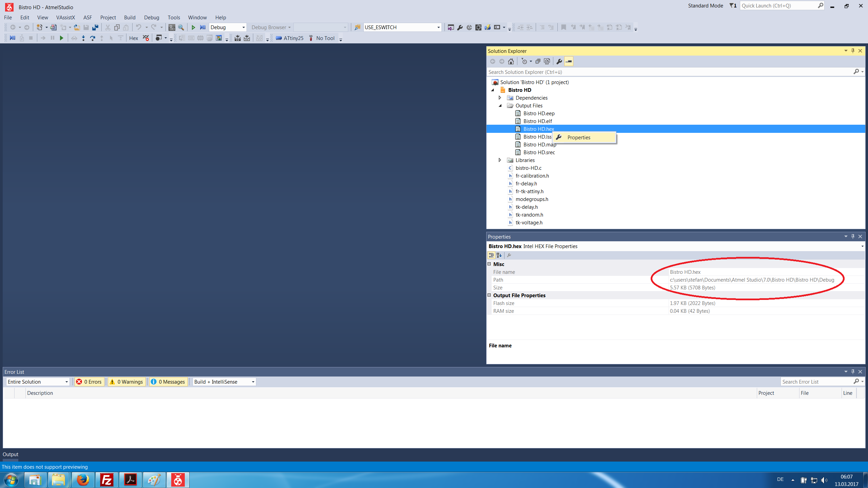Open the VAssistX menu
This screenshot has width=868, height=488.
[x=65, y=18]
